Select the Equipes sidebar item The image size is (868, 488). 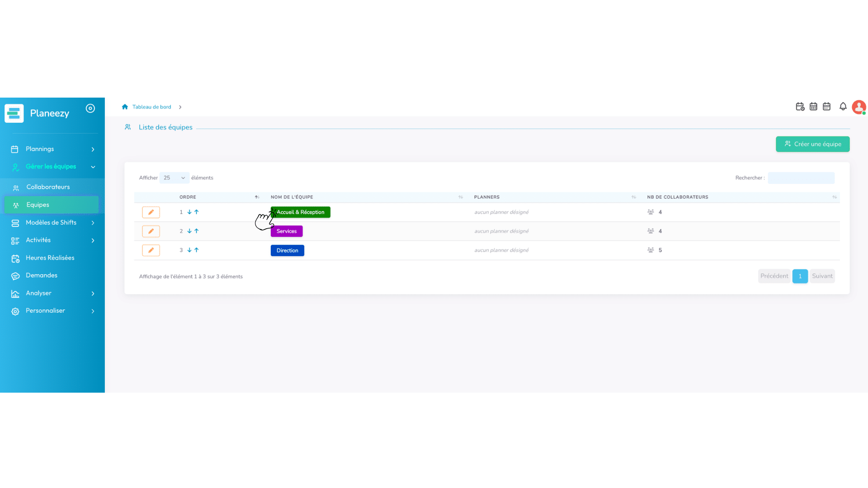tap(52, 205)
